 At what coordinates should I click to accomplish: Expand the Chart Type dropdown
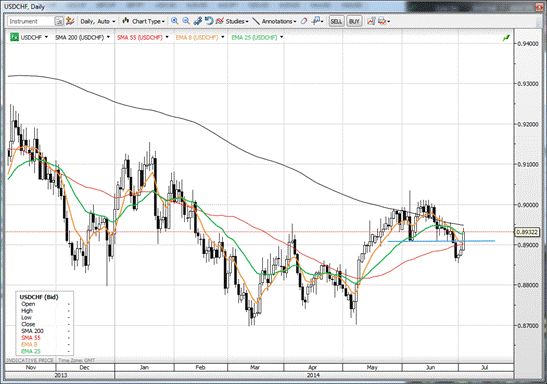(143, 21)
